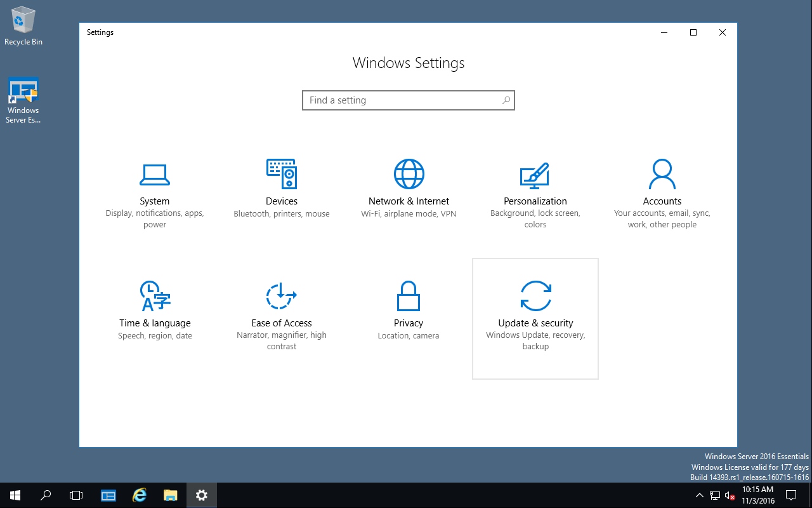Click the Find a setting search box
The height and width of the screenshot is (508, 812).
409,100
